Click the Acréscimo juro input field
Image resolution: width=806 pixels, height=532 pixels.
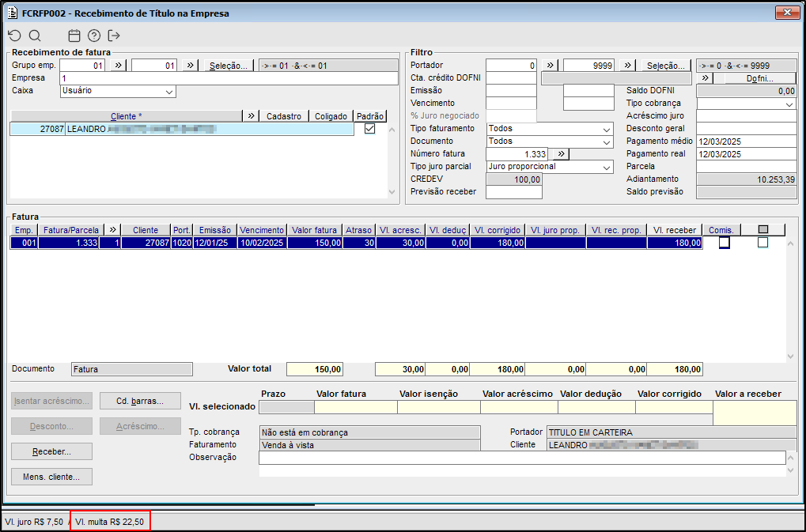747,116
